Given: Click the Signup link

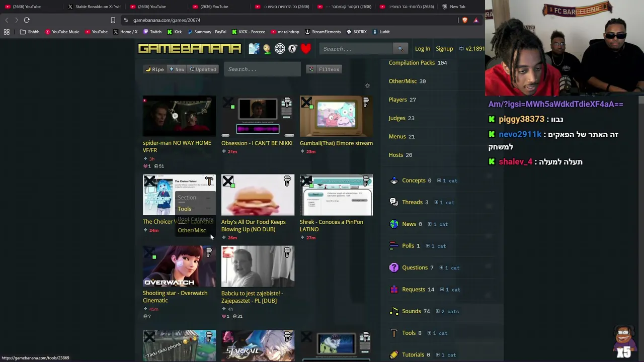Looking at the screenshot, I should pyautogui.click(x=444, y=49).
